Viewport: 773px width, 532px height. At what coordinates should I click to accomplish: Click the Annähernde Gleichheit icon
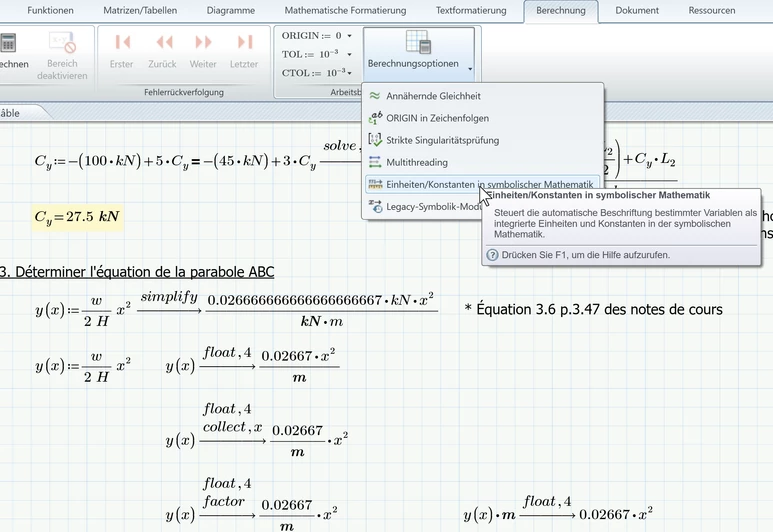(375, 96)
